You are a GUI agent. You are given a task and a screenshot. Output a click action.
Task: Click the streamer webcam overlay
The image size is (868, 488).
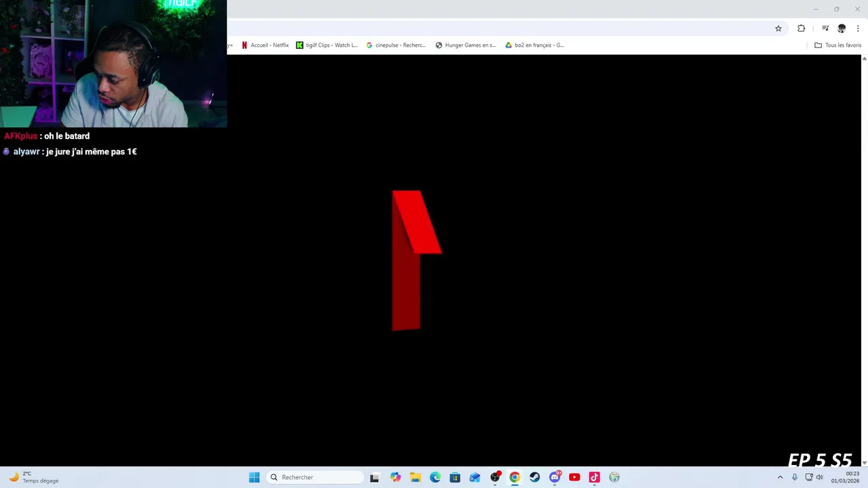[x=113, y=64]
